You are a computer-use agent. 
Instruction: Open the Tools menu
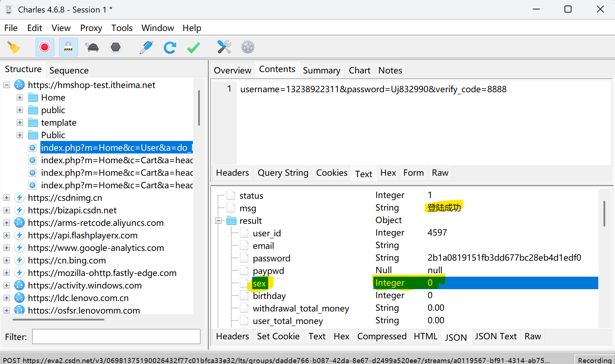tap(122, 28)
